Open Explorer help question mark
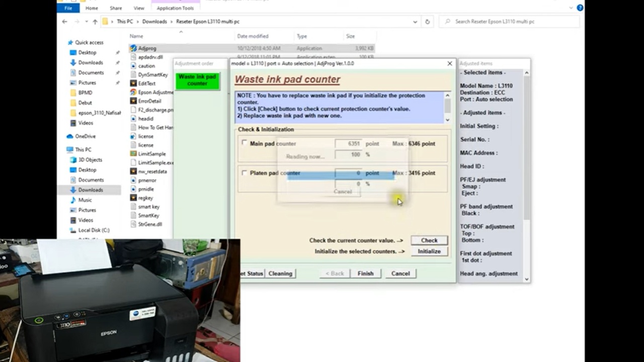Screen dimensions: 644x362 580,8
